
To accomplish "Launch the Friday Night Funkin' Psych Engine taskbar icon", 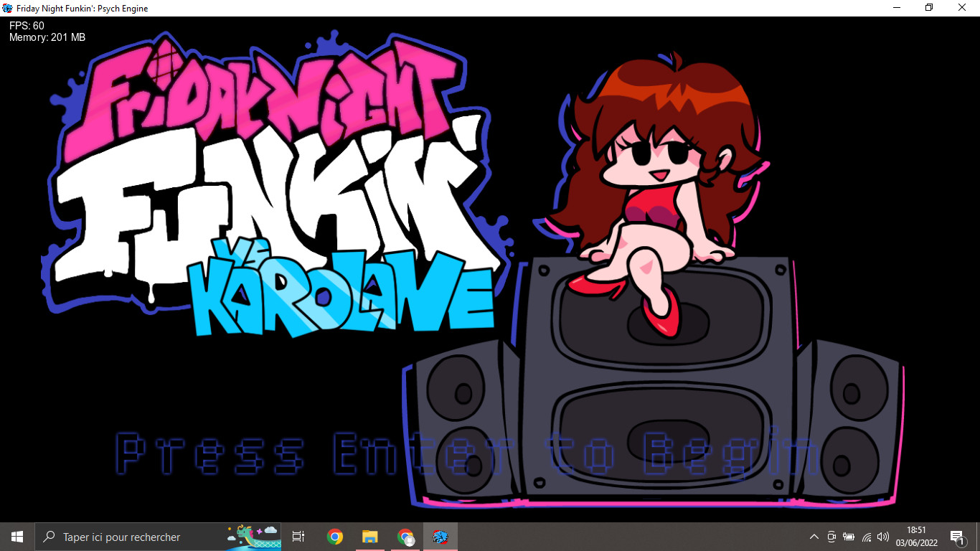I will [440, 536].
